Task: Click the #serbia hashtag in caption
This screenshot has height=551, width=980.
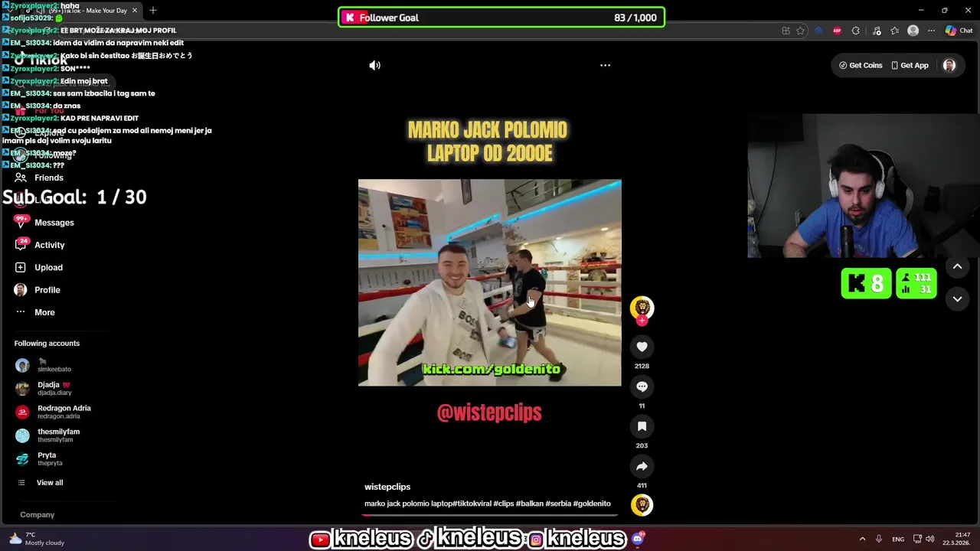Action: [x=557, y=504]
